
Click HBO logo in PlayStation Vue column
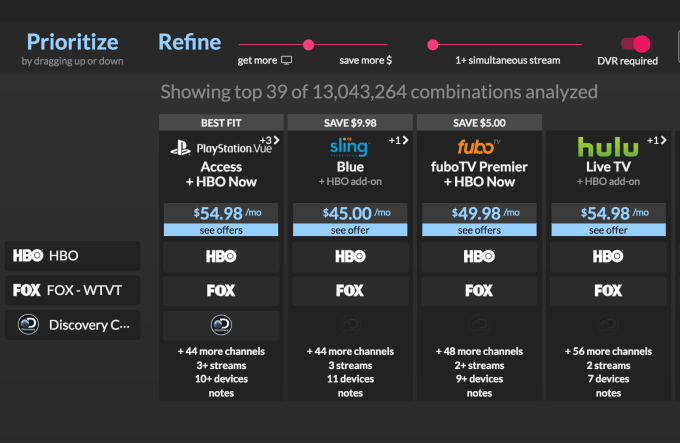click(x=221, y=256)
